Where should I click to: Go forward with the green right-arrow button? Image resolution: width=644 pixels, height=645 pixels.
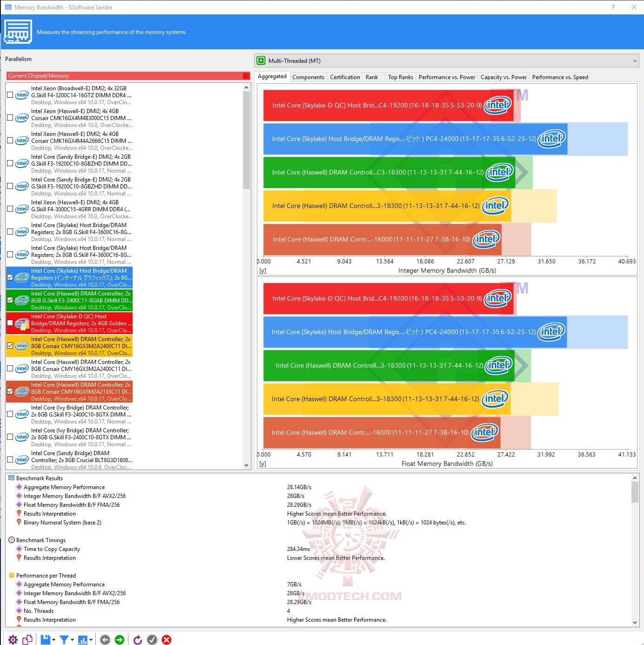tap(120, 640)
